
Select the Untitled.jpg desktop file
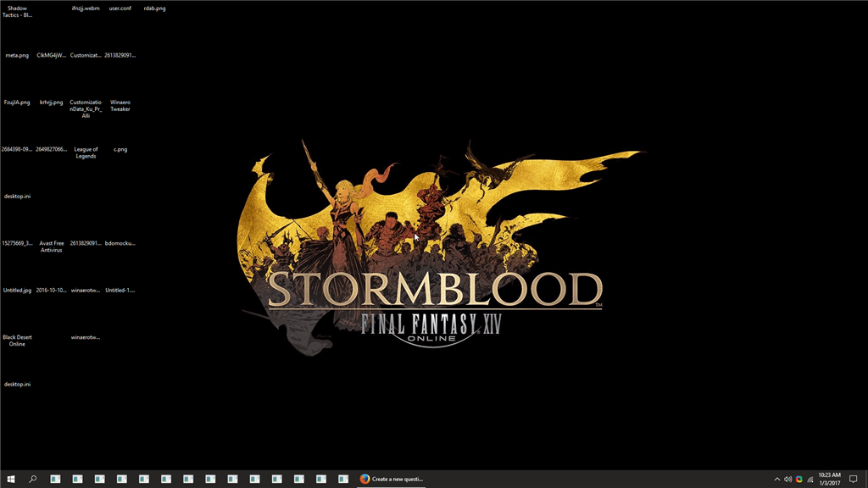pos(17,291)
